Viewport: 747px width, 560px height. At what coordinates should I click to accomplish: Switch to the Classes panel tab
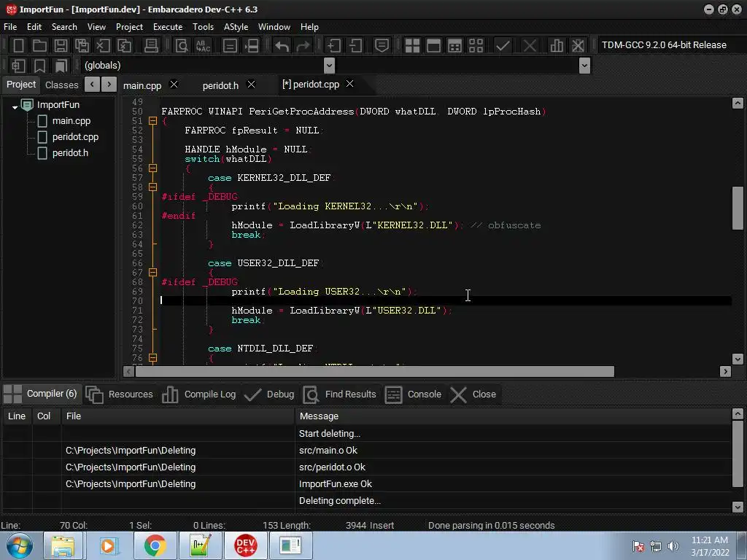pos(61,85)
